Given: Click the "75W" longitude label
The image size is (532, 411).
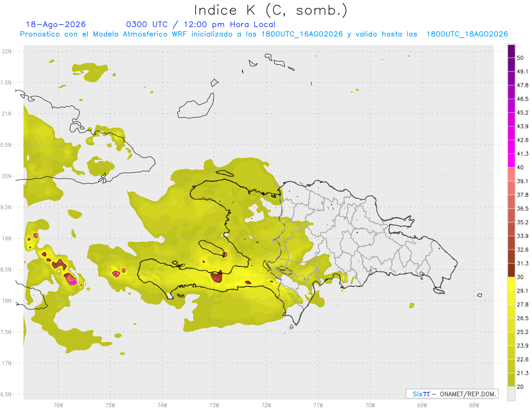Looking at the screenshot, I should (110, 405).
